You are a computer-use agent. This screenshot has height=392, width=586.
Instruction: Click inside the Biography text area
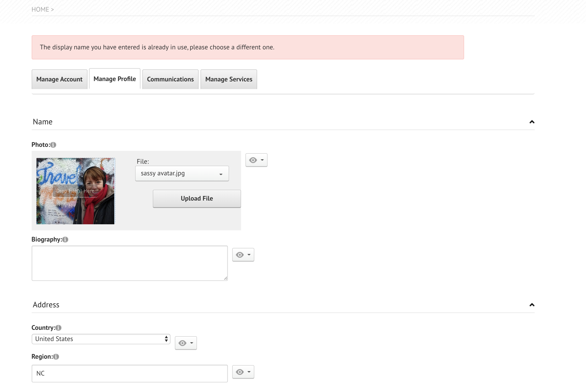click(129, 263)
